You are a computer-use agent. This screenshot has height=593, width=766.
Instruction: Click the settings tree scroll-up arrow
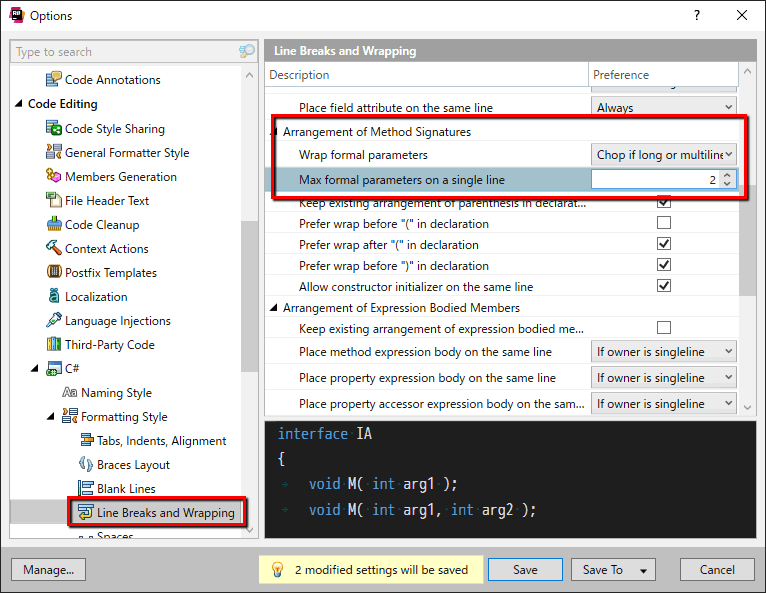249,75
